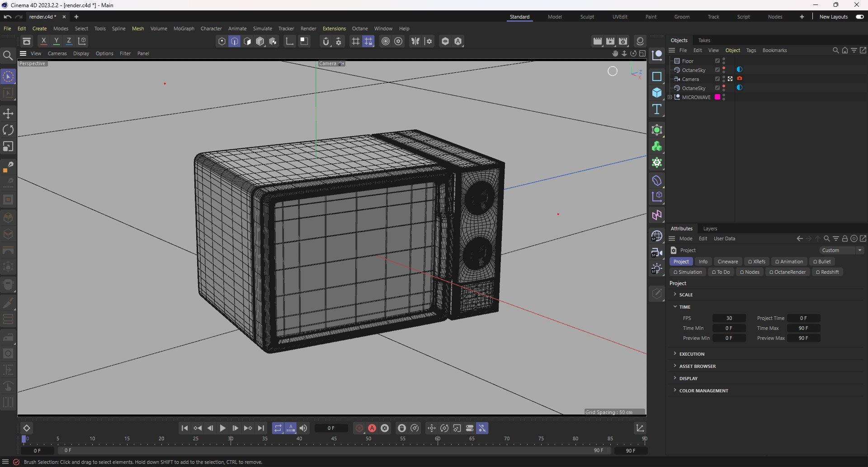The image size is (868, 467).
Task: Open the search magnifier in left toolbar
Action: pos(8,55)
